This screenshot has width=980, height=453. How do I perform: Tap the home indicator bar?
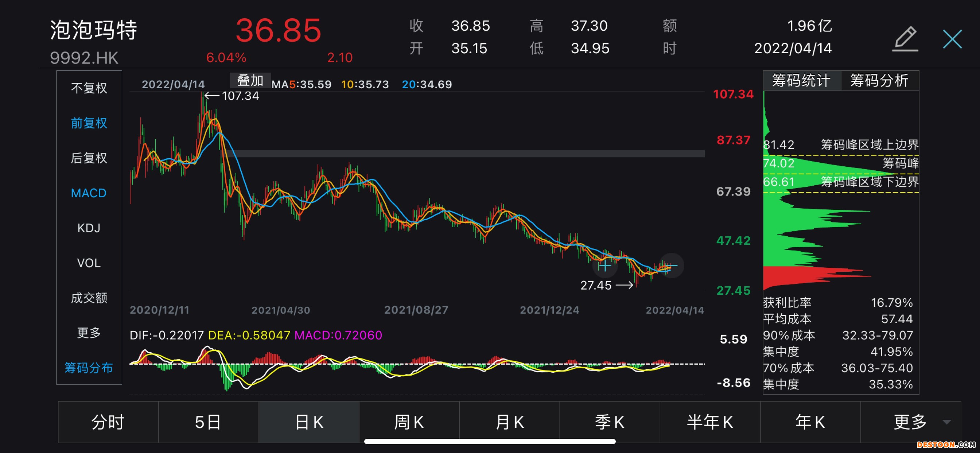pyautogui.click(x=490, y=442)
